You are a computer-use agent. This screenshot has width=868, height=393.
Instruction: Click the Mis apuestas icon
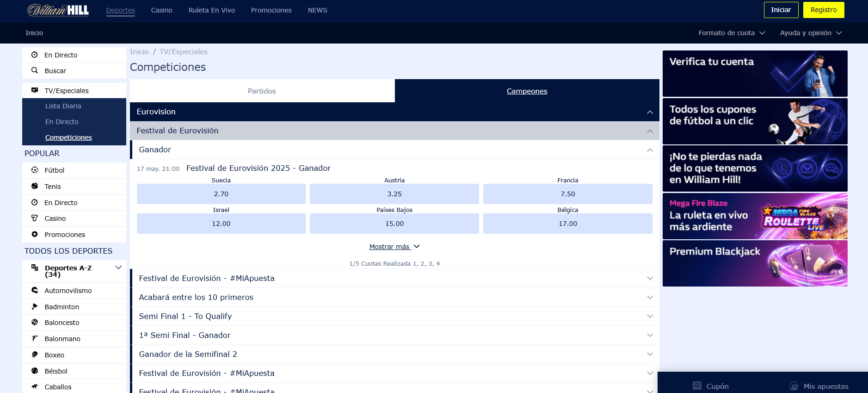[794, 386]
